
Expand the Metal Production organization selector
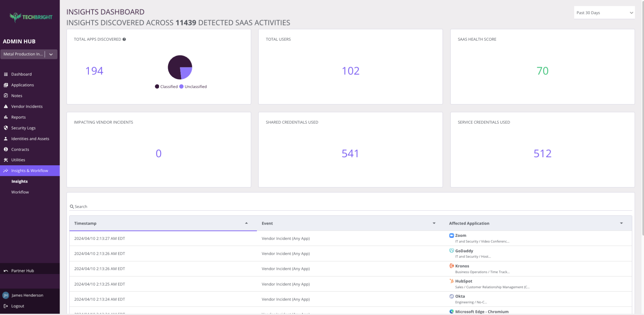click(51, 54)
